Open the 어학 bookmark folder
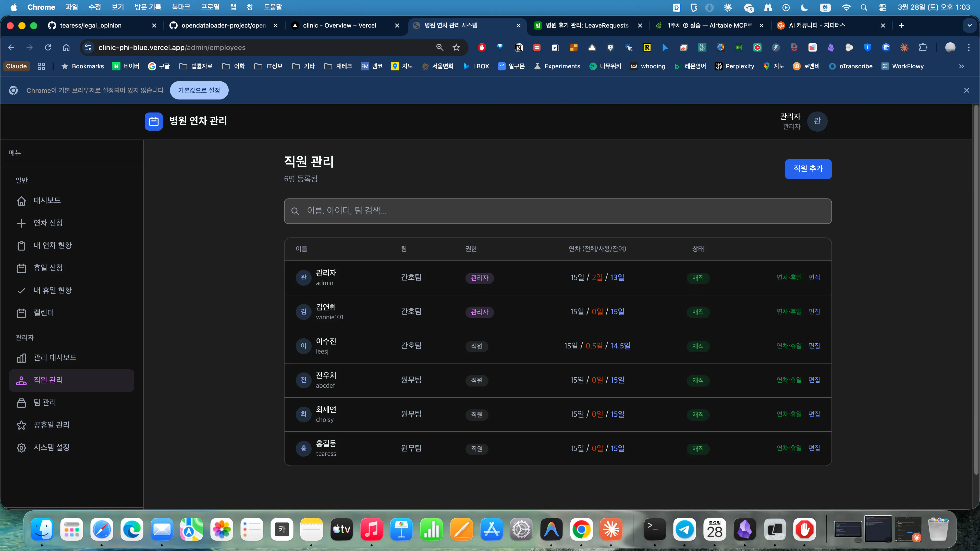The width and height of the screenshot is (980, 551). click(234, 66)
